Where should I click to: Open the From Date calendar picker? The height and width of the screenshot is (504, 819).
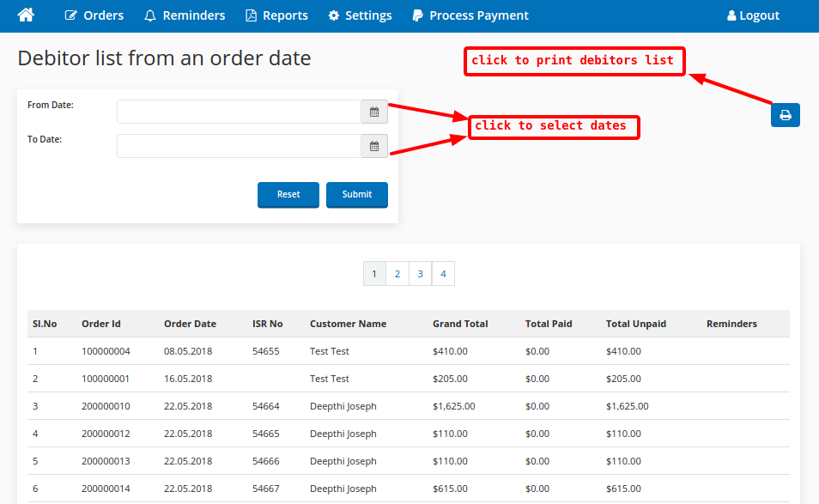point(374,112)
